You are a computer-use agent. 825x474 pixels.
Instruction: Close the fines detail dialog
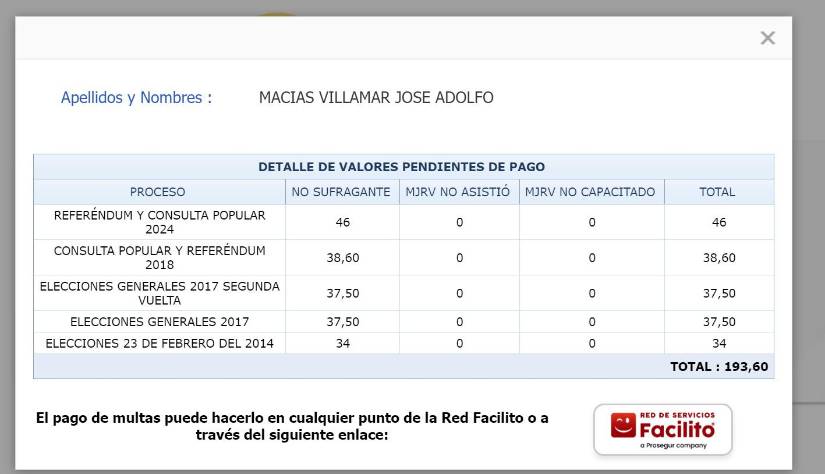coord(767,38)
